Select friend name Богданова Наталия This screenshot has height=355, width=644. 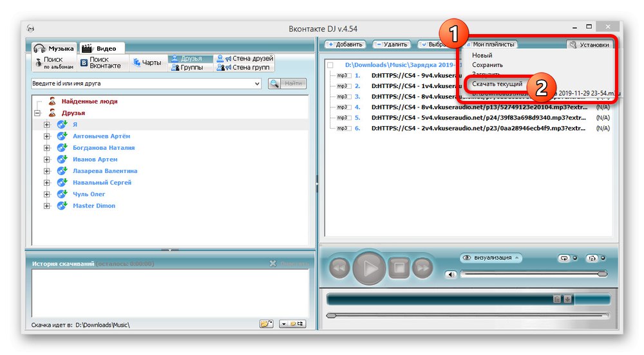104,148
